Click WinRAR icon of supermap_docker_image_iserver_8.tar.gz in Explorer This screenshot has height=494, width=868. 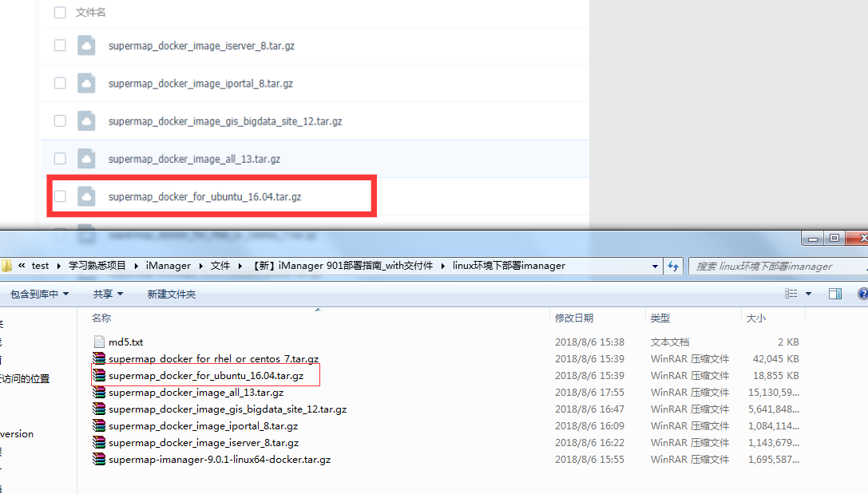click(x=99, y=443)
